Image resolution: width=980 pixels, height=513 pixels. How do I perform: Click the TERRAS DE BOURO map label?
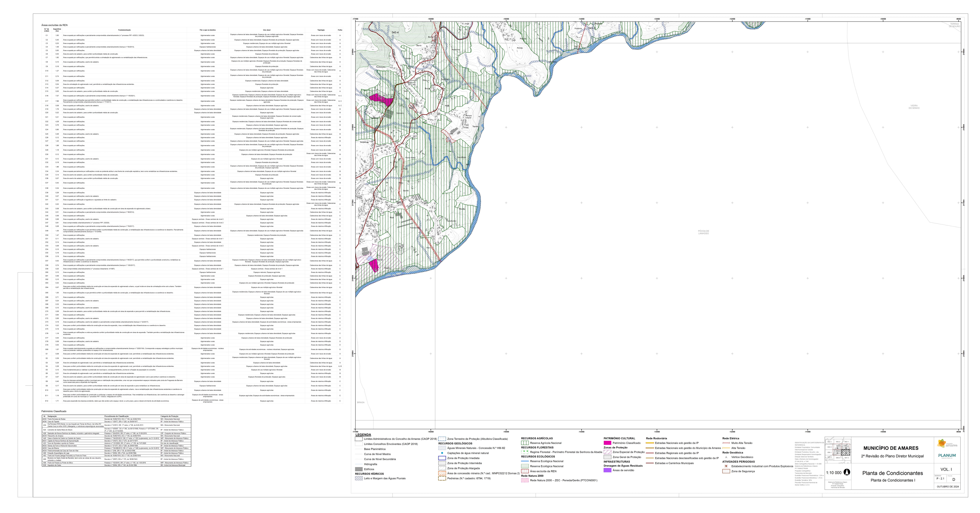click(x=954, y=25)
